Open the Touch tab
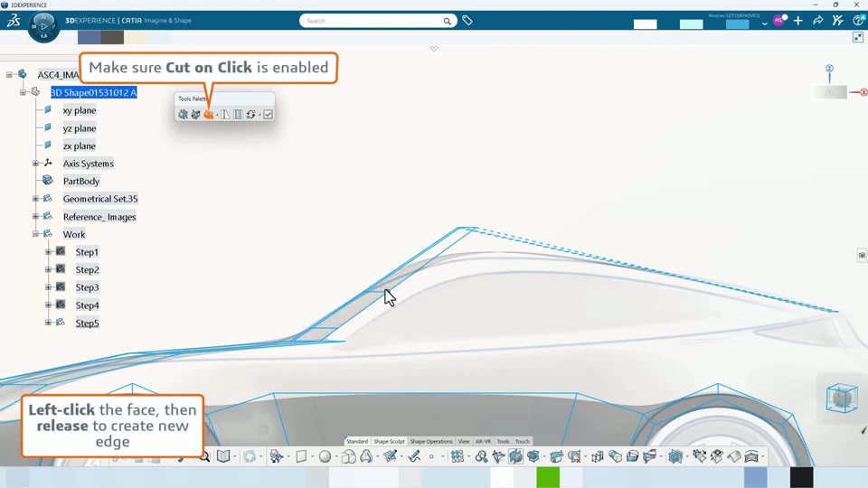Screen dimensions: 868x488 tap(523, 442)
